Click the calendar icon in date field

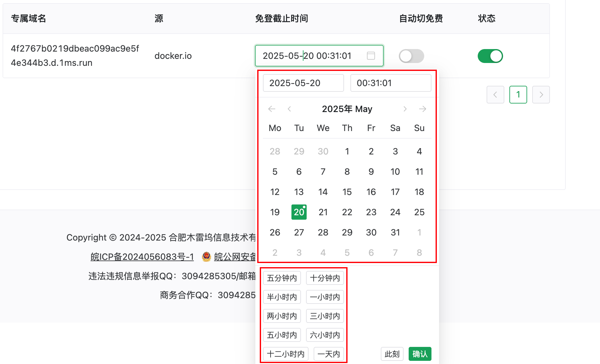click(x=371, y=56)
